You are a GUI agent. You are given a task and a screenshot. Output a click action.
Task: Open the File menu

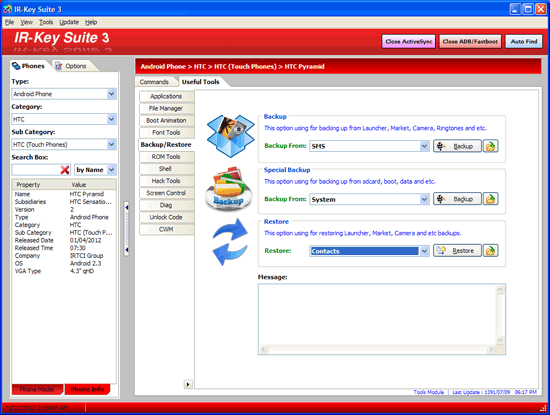point(9,22)
